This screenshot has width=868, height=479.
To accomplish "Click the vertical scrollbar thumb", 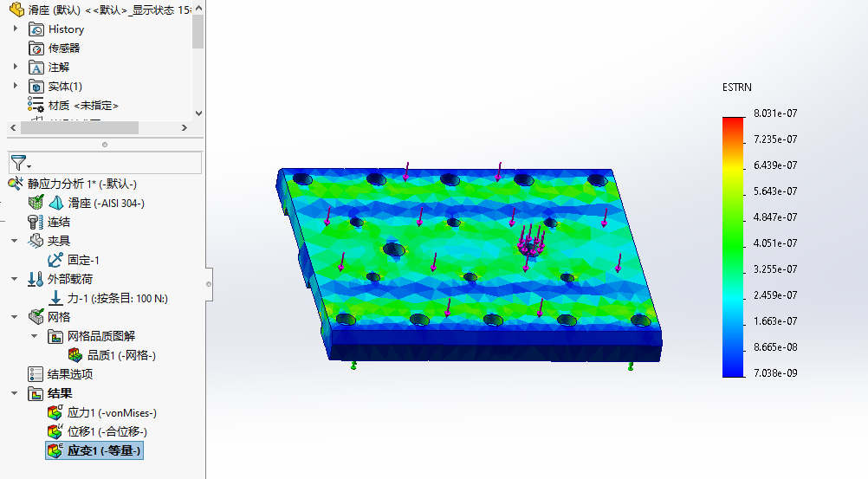I will click(x=198, y=31).
